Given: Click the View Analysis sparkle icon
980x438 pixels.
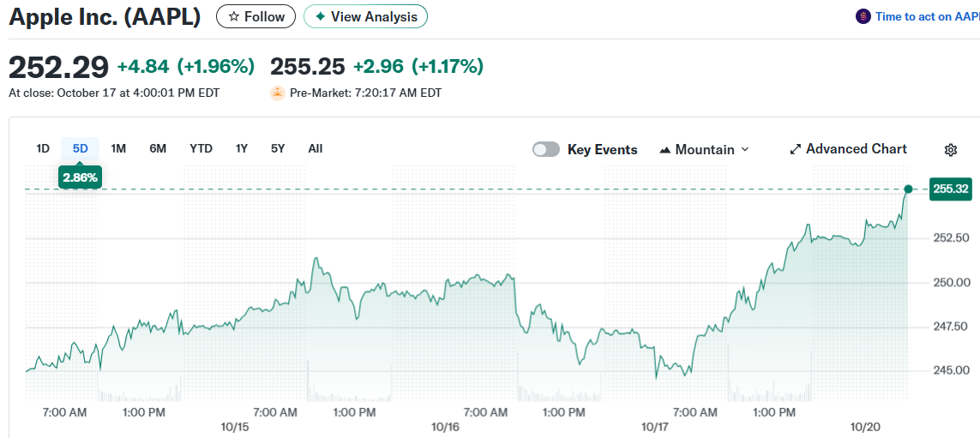Looking at the screenshot, I should point(320,16).
